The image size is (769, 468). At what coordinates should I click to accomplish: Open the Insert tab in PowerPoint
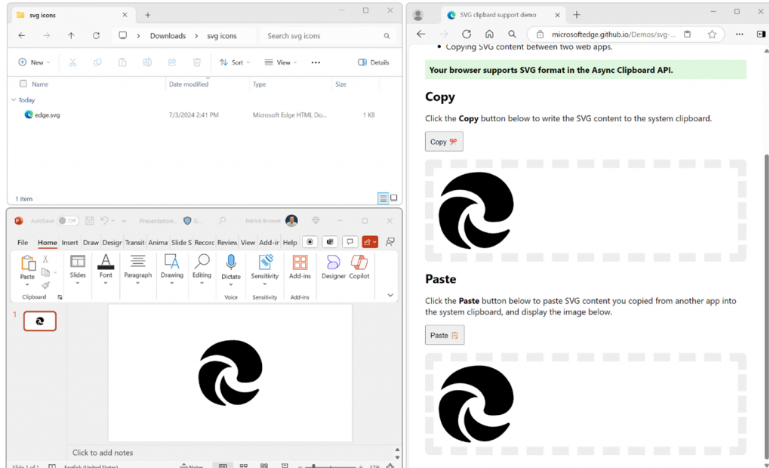70,242
